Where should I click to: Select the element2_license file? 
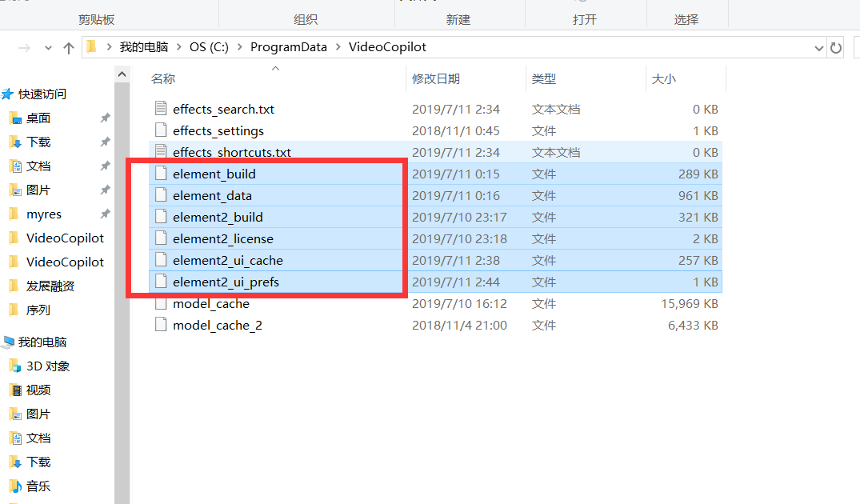pos(222,238)
